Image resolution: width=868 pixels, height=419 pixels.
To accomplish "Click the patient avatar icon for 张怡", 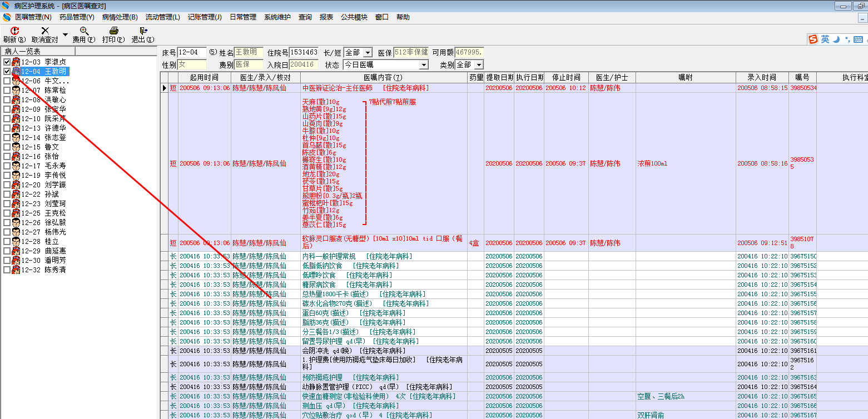I will click(x=16, y=156).
